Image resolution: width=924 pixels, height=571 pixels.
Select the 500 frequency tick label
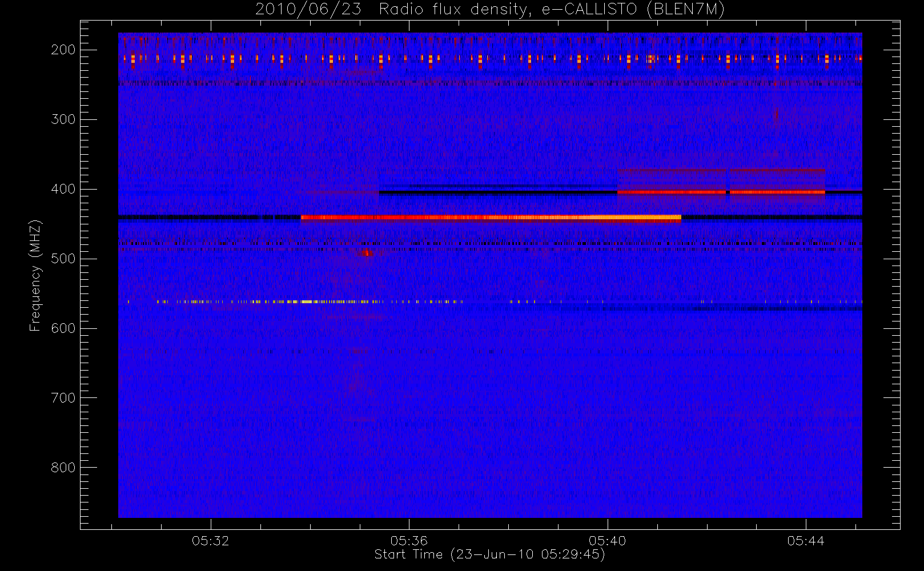coord(63,259)
